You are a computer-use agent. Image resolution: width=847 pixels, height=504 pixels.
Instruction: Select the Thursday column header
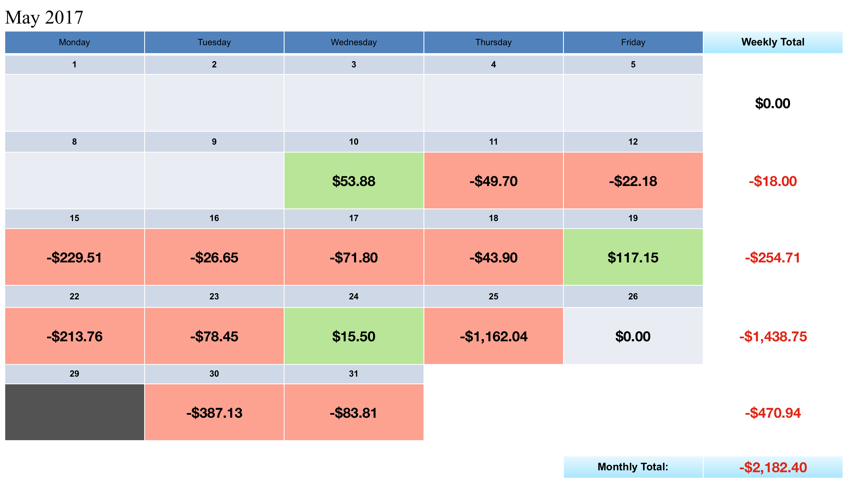point(493,42)
